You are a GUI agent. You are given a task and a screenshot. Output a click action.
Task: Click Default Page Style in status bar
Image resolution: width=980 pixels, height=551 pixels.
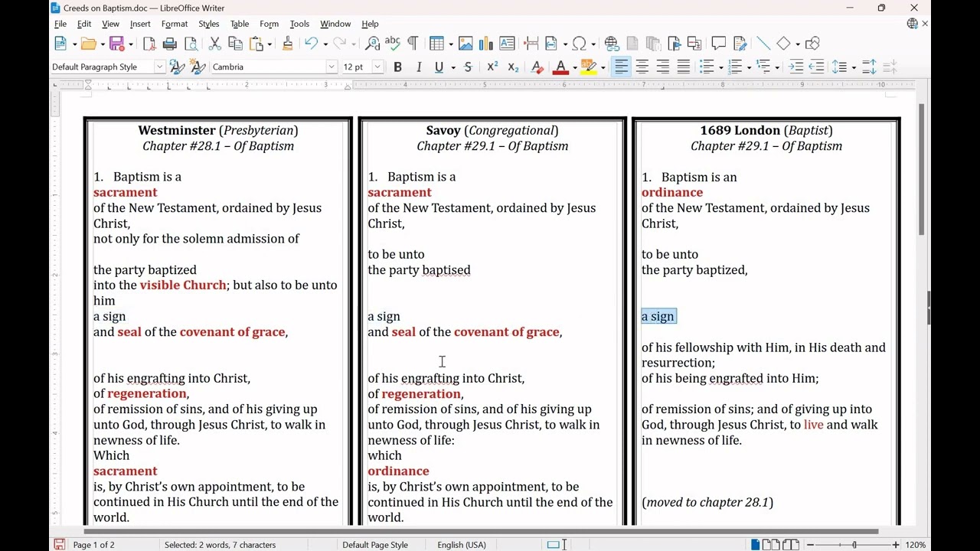[x=375, y=545]
